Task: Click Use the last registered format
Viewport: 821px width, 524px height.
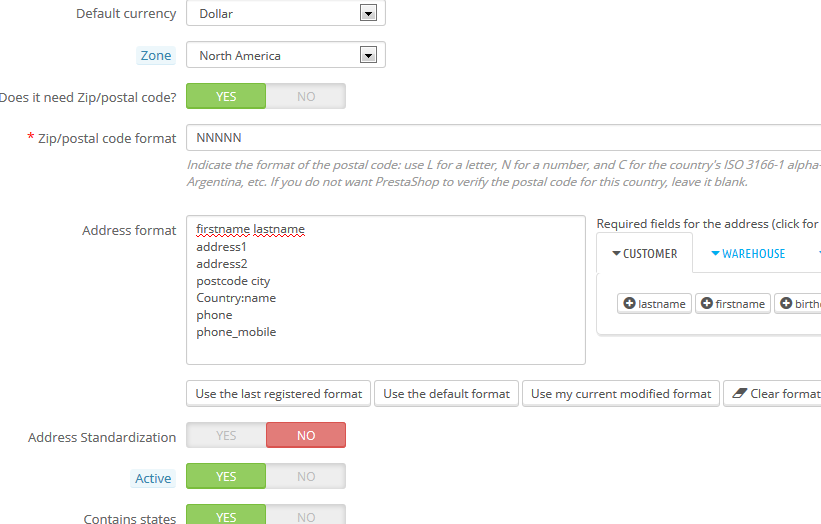Action: coord(278,393)
